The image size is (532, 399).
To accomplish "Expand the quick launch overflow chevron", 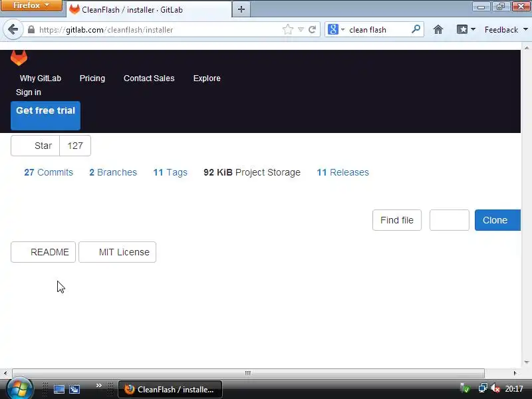I will pos(98,386).
